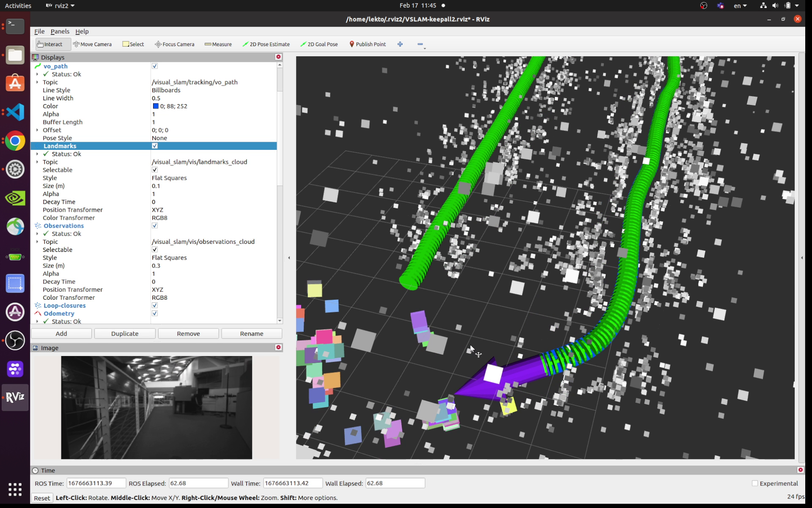Screen dimensions: 812x508
Task: Activate the Focus Camera tool
Action: pos(174,44)
